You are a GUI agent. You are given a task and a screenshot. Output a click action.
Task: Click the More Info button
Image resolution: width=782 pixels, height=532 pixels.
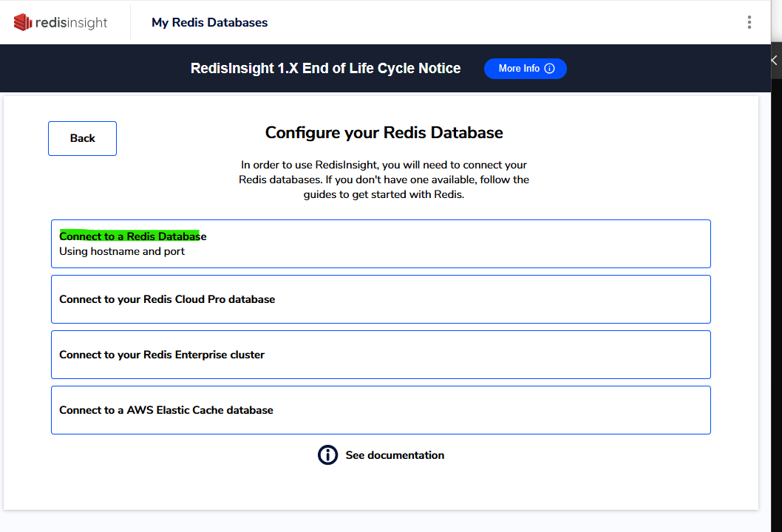click(526, 68)
